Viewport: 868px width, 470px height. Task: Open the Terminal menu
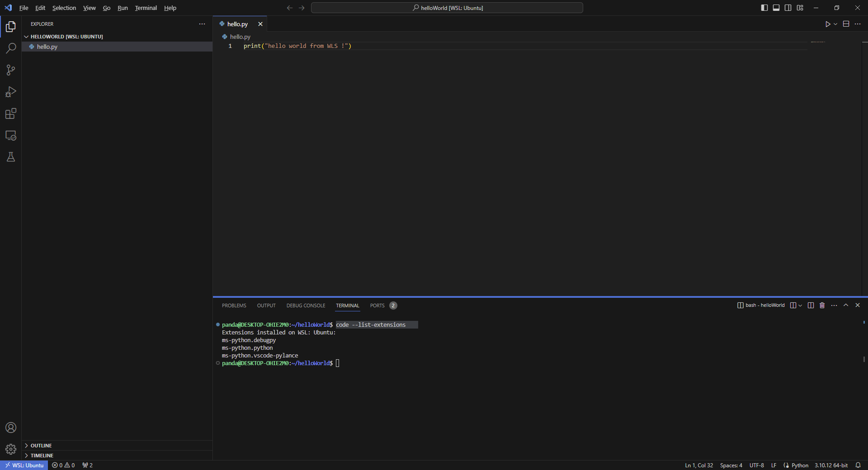pyautogui.click(x=146, y=8)
